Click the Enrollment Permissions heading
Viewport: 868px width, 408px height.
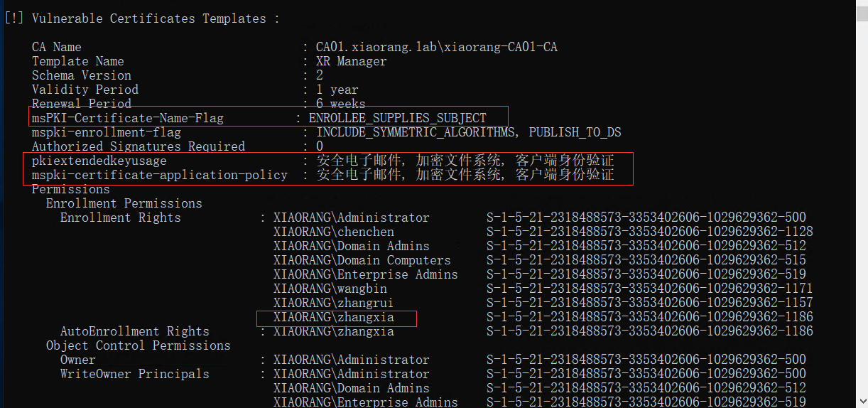click(x=124, y=203)
